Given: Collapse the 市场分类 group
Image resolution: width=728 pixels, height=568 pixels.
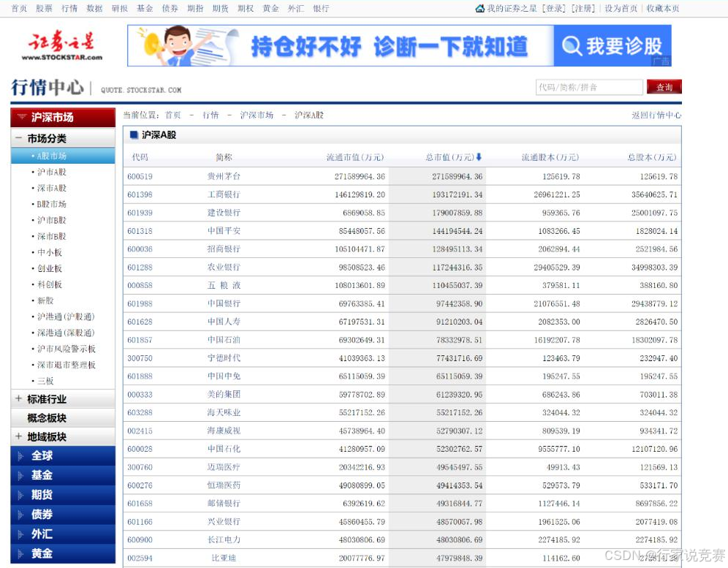Looking at the screenshot, I should coord(18,138).
